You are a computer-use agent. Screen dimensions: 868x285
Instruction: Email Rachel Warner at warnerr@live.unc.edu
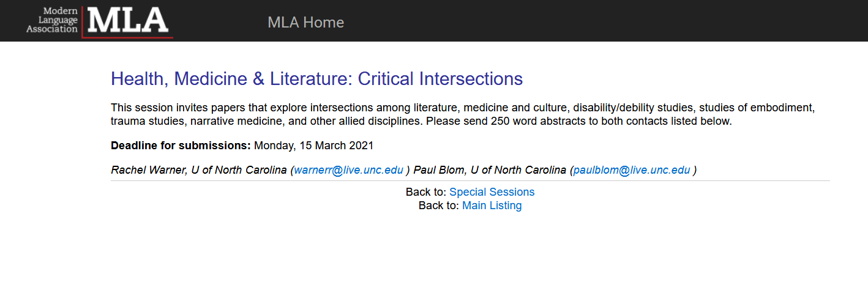[x=348, y=170]
